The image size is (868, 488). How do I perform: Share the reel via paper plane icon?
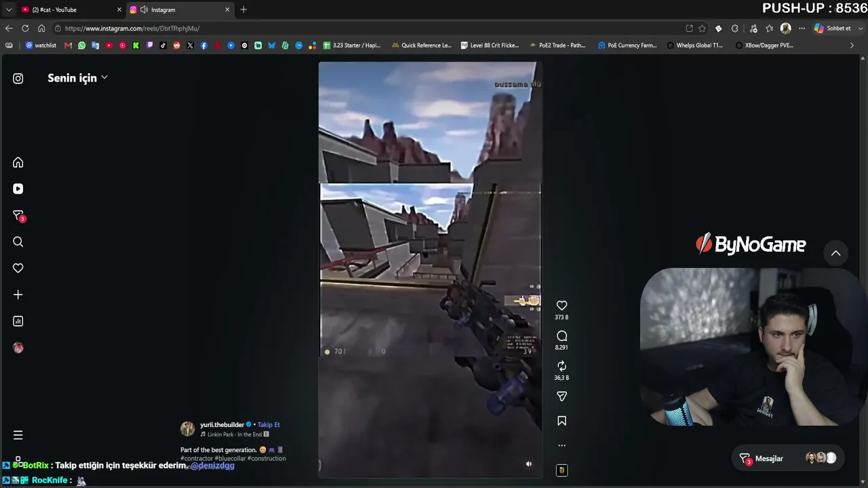tap(561, 396)
